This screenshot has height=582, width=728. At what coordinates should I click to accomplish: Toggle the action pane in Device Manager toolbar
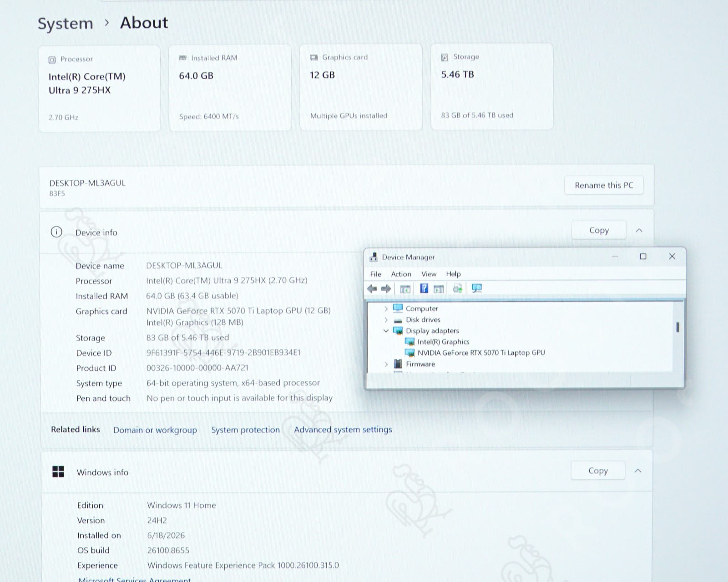click(x=439, y=288)
